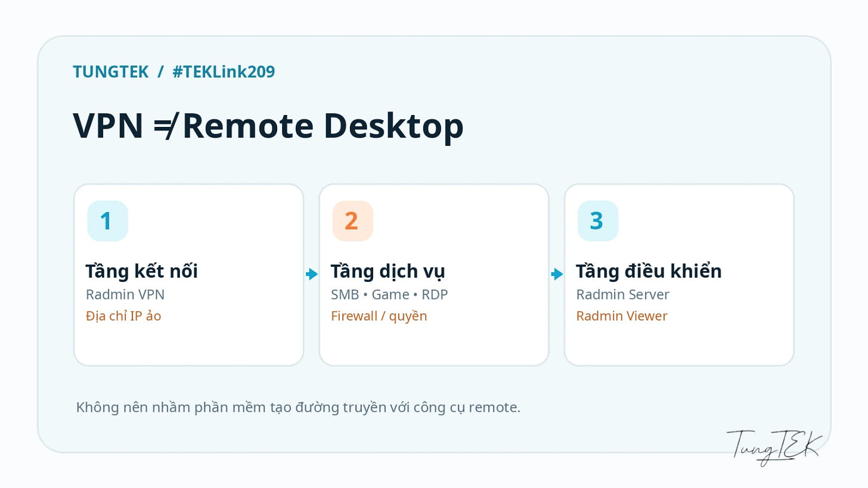The image size is (868, 488).
Task: Select the "Radmin VPN" text
Action: coord(125,294)
